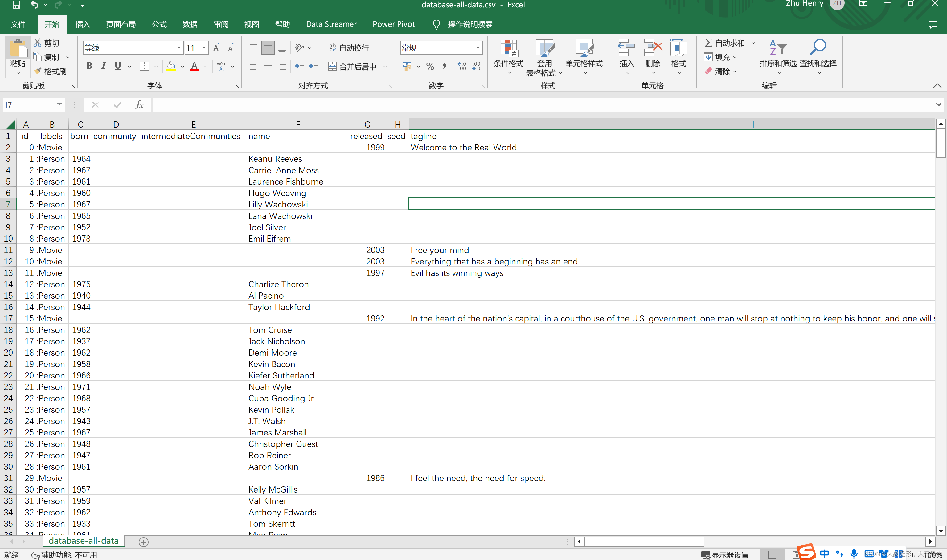Screen dimensions: 947x560
Task: Select the database-all-data sheet tab
Action: pos(84,541)
